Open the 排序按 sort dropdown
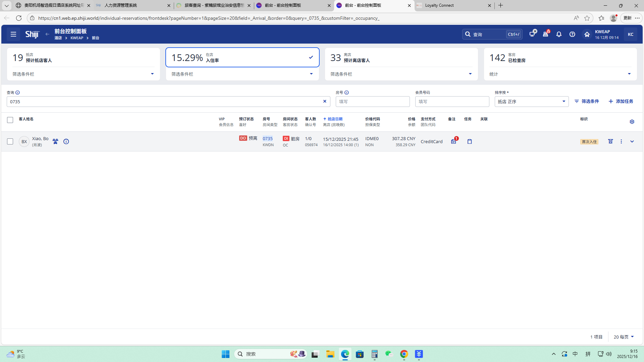This screenshot has height=362, width=644. pyautogui.click(x=531, y=102)
